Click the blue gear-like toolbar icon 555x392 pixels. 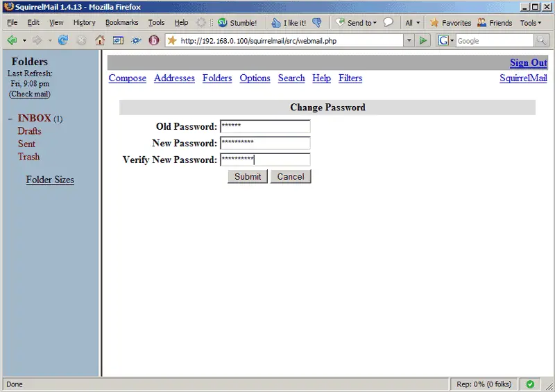[136, 41]
